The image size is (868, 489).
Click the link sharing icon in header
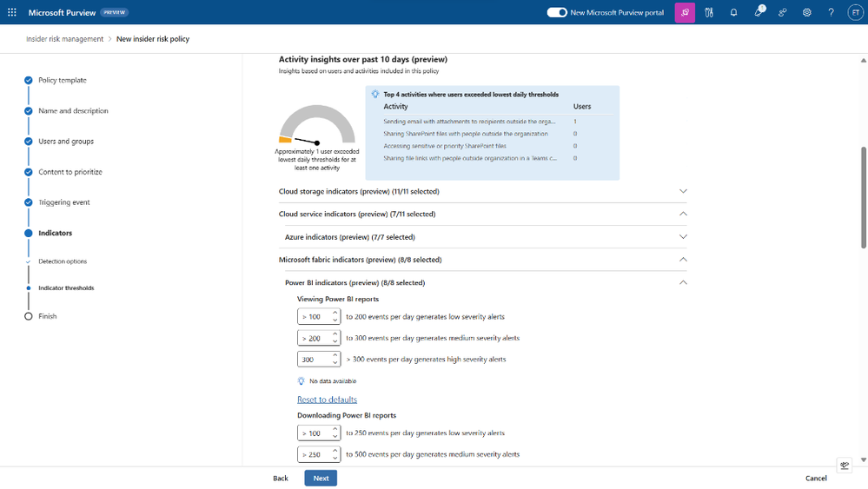(782, 12)
